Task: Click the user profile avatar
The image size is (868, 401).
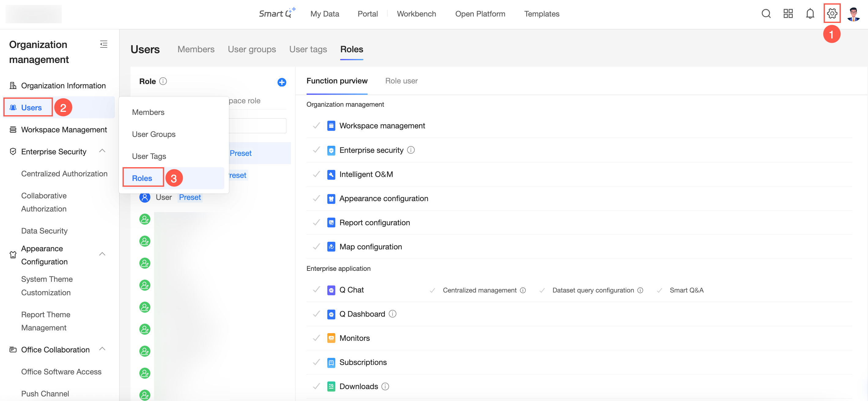Action: pyautogui.click(x=853, y=13)
